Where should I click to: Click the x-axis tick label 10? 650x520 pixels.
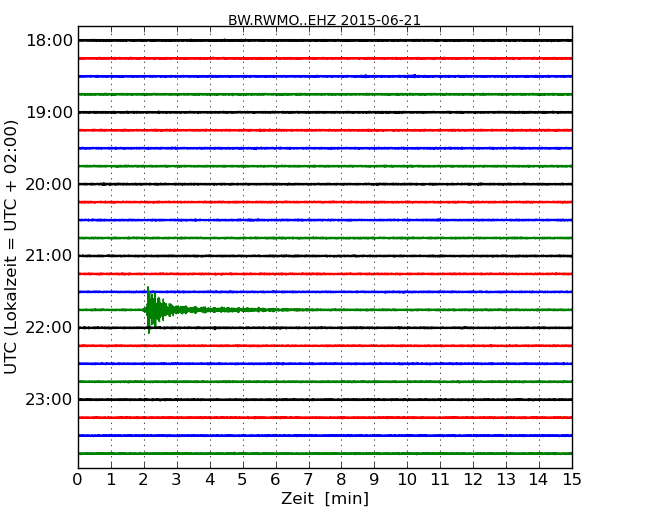pyautogui.click(x=407, y=479)
